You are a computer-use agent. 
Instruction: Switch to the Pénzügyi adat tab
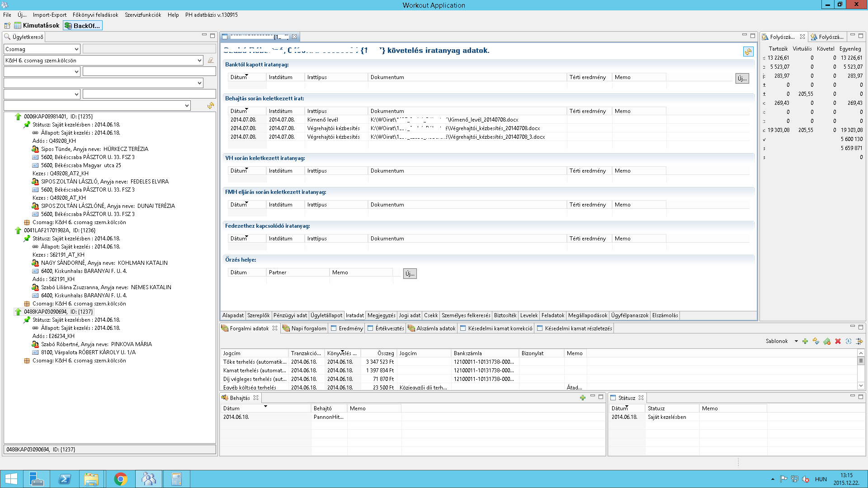pyautogui.click(x=290, y=315)
